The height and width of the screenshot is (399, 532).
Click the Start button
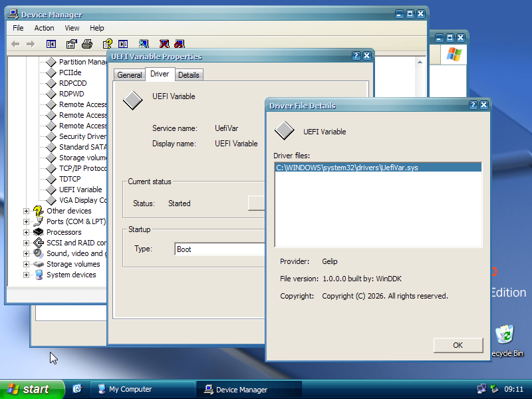click(x=31, y=389)
